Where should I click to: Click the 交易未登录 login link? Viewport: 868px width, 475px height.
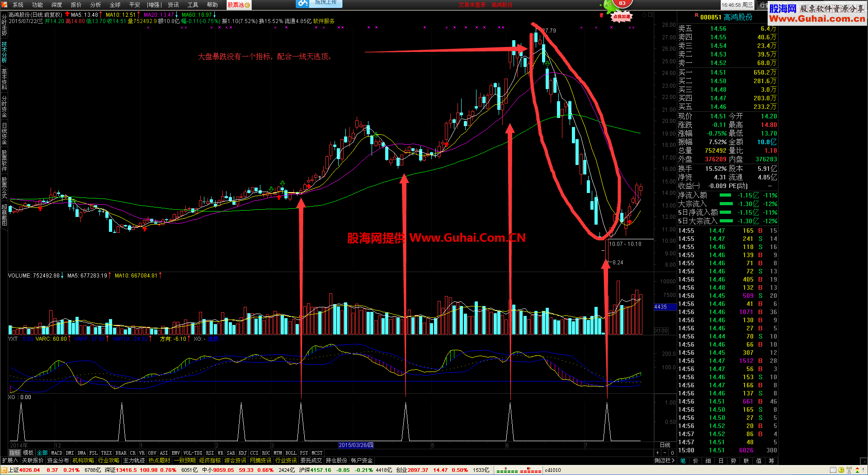pyautogui.click(x=472, y=5)
